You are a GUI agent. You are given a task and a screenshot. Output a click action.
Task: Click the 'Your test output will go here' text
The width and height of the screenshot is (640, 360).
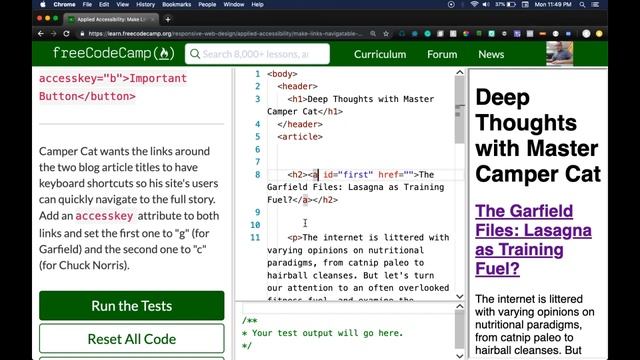tap(327, 333)
